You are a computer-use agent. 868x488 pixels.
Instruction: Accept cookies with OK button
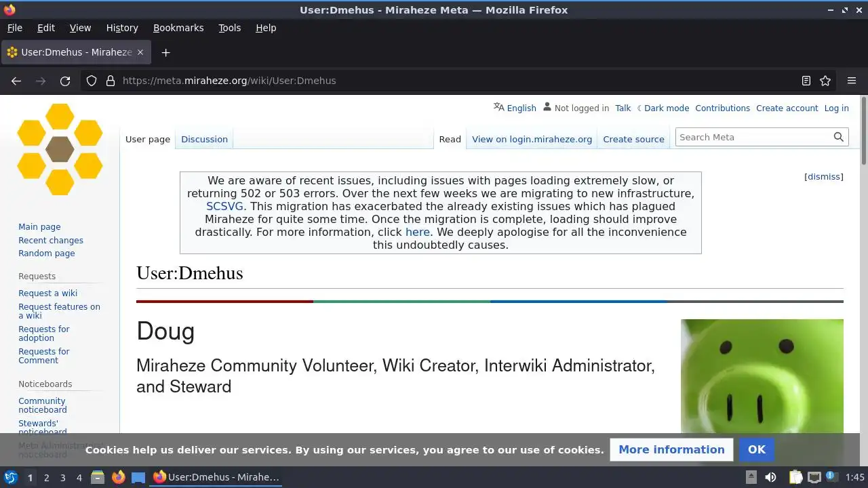(x=756, y=449)
